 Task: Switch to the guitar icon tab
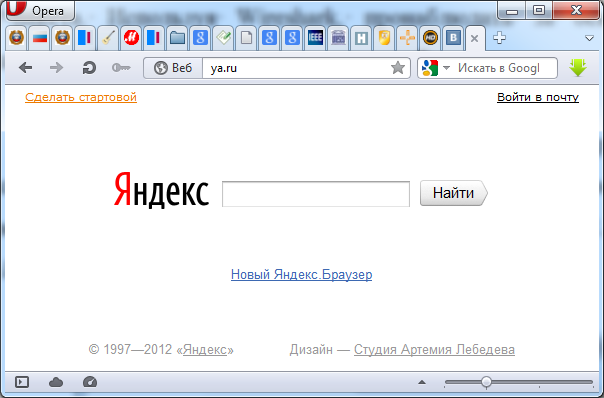click(109, 38)
